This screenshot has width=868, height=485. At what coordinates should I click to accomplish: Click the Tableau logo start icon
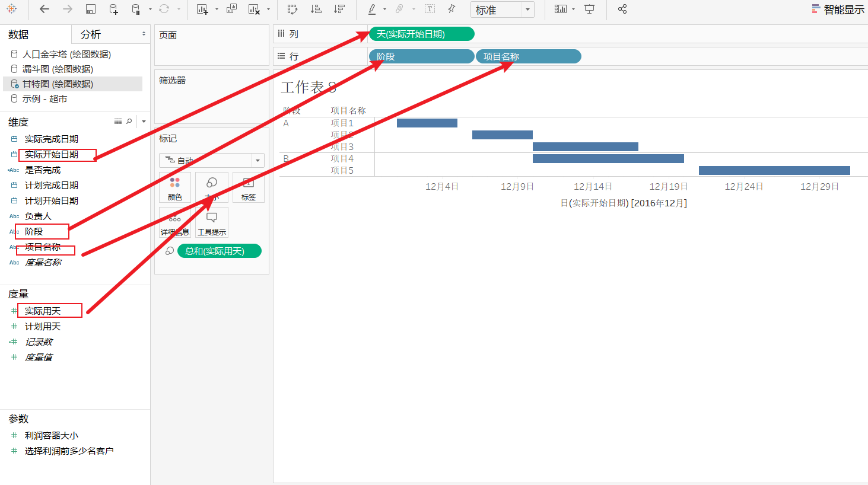pyautogui.click(x=12, y=9)
